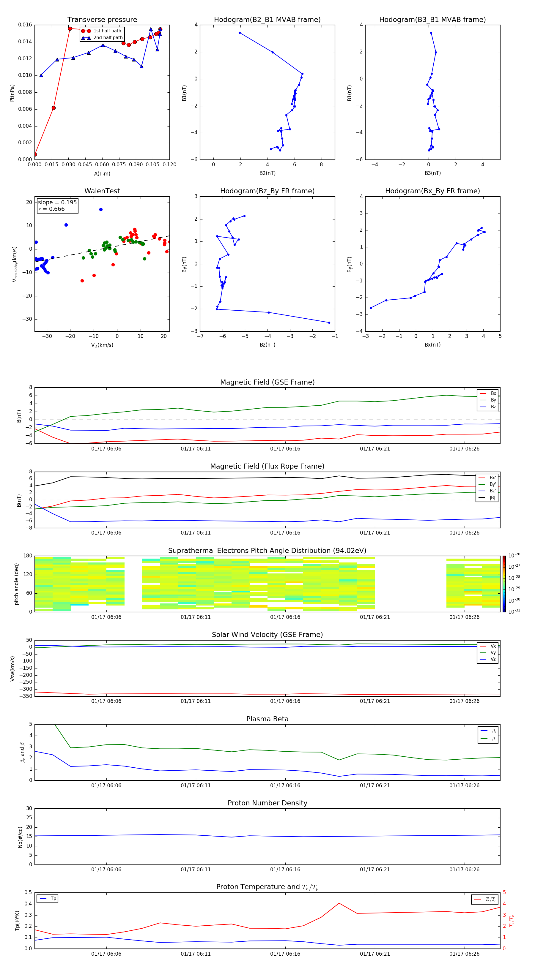This screenshot has width=535, height=980.
Task: Select 'Vz' in the solar wind legend
Action: coord(488,659)
